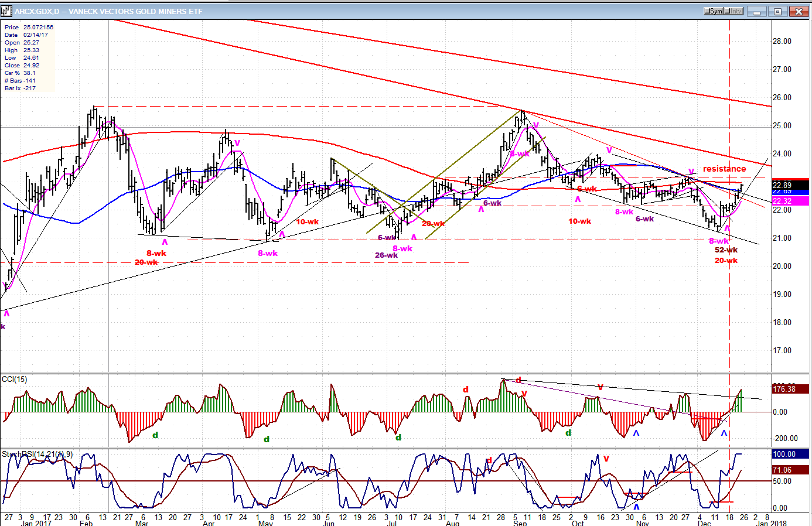Click the chart window icon in title bar
This screenshot has width=812, height=526.
(7, 11)
